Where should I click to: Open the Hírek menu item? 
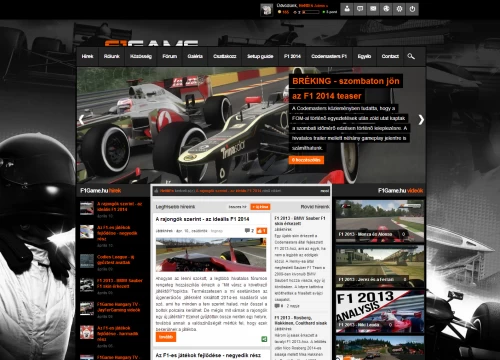[87, 56]
